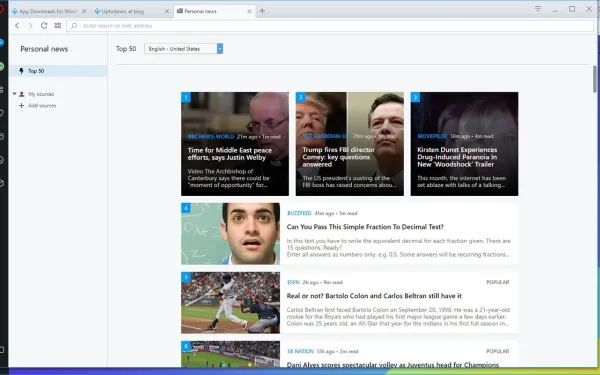Open the tab menu icon near window controls
Image resolution: width=600 pixels, height=375 pixels.
click(x=538, y=8)
